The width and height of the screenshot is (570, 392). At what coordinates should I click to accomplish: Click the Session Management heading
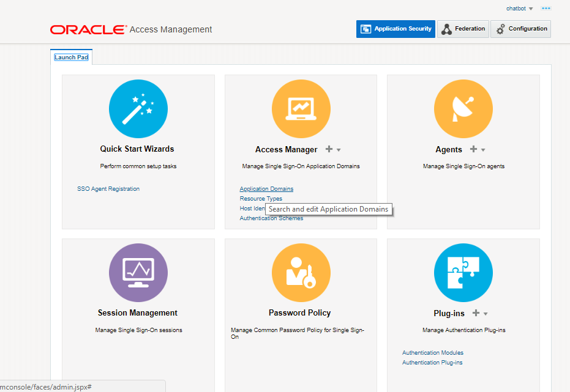coord(137,313)
